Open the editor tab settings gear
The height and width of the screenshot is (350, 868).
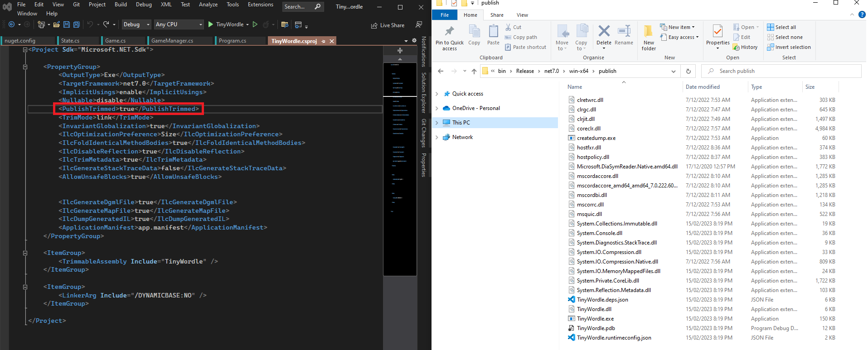[414, 41]
